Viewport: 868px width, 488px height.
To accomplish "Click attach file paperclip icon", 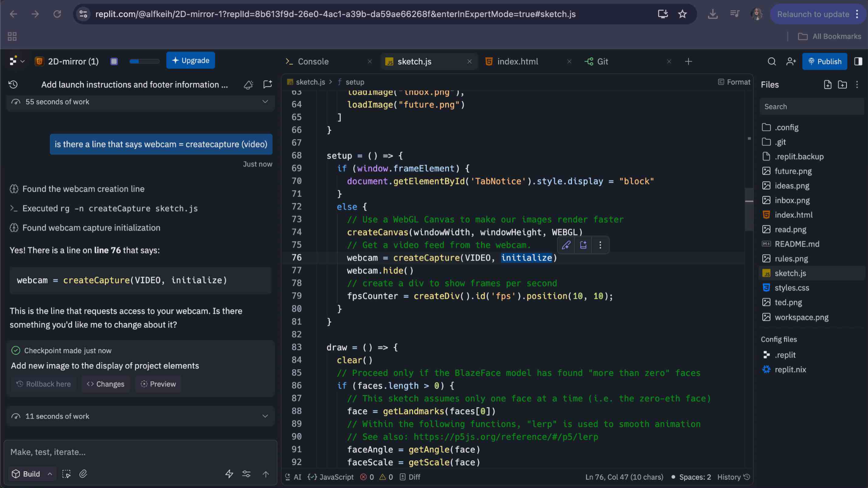I will click(x=83, y=474).
